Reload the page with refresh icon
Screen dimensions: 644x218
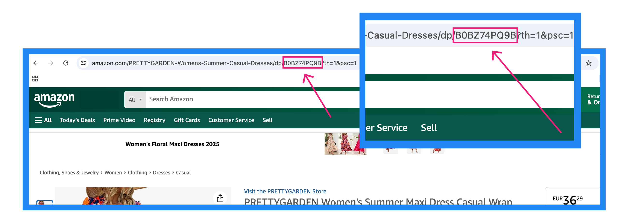(x=66, y=63)
